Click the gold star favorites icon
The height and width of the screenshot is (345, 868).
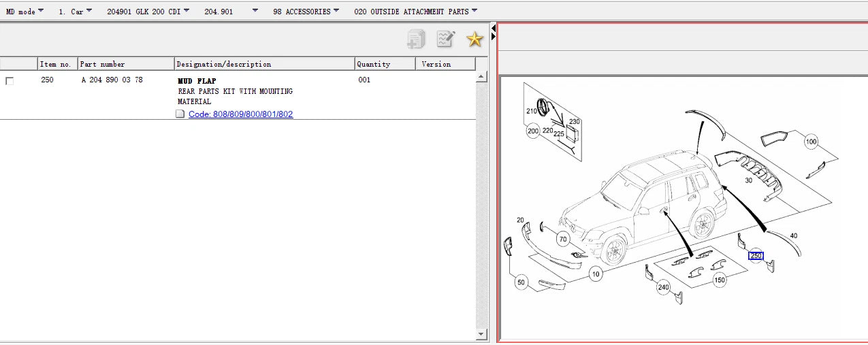[475, 39]
